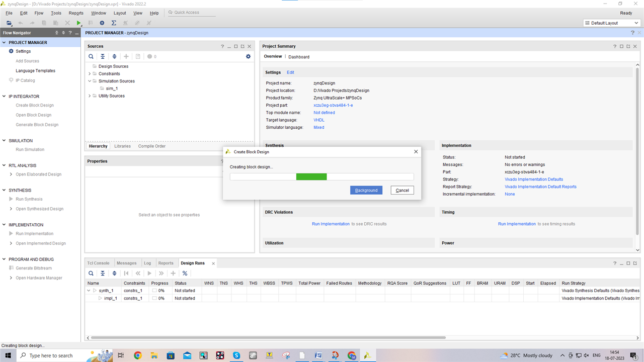The image size is (644, 362).
Task: Cancel the Create Block Design dialog
Action: click(x=403, y=190)
